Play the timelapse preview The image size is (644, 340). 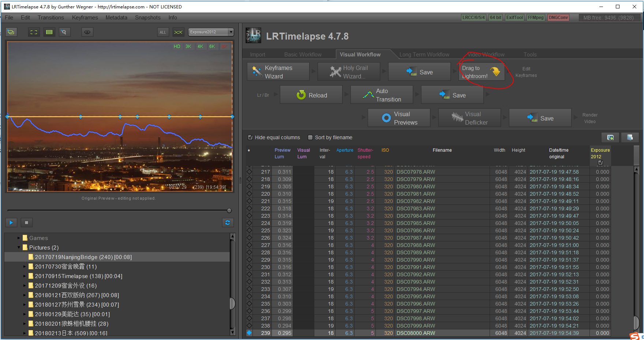(x=11, y=222)
